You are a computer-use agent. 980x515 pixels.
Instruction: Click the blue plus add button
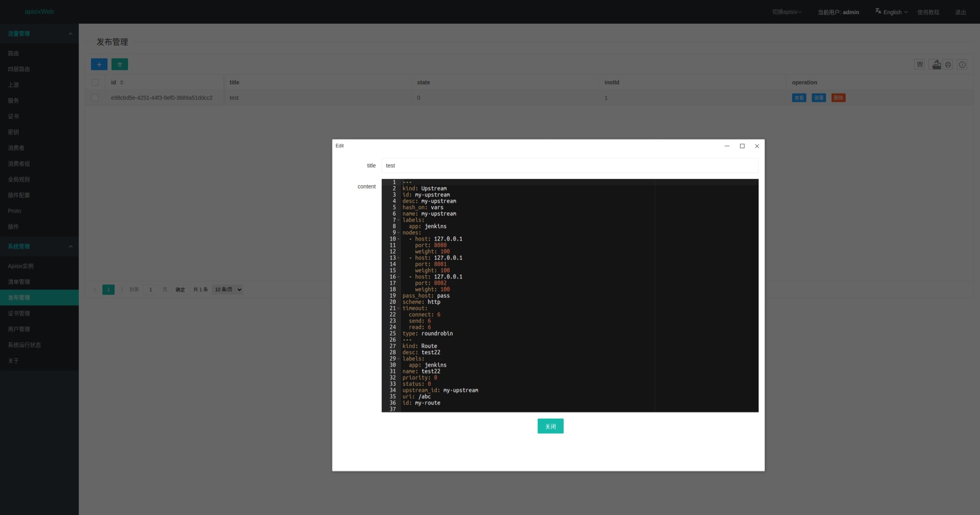[99, 64]
